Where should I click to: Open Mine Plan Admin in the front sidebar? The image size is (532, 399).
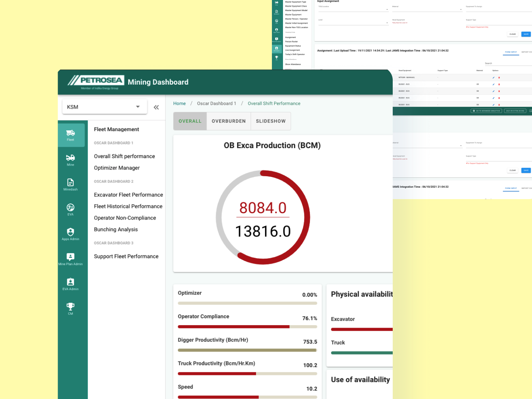tap(71, 259)
